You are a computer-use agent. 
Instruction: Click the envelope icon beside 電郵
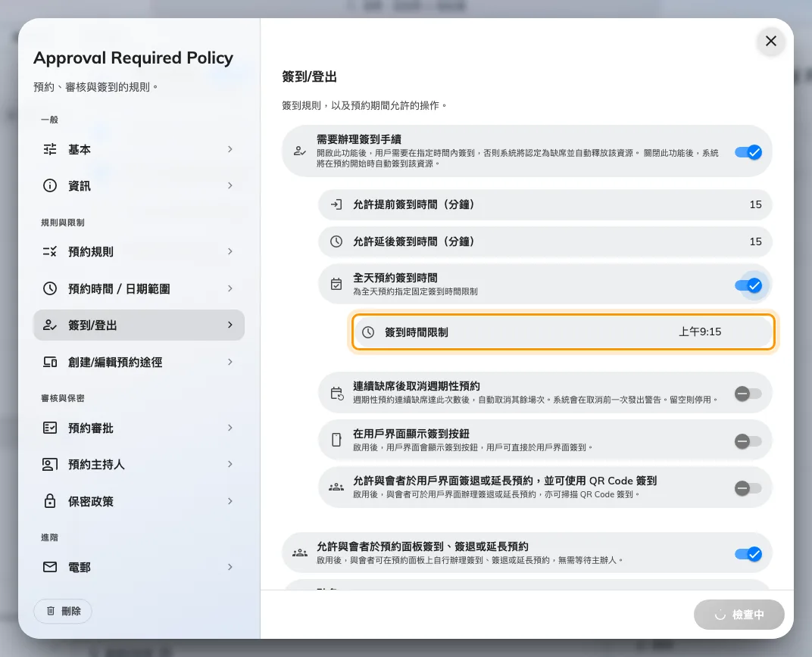[x=50, y=567]
